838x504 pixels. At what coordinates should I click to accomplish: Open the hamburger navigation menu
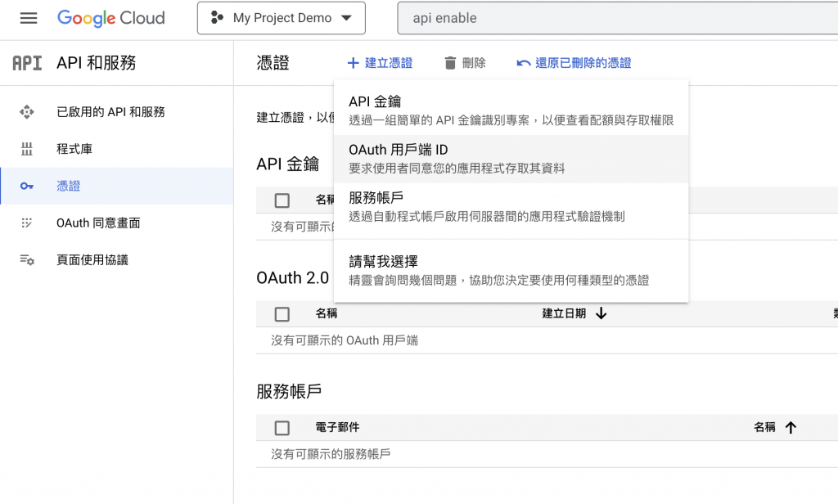click(29, 18)
